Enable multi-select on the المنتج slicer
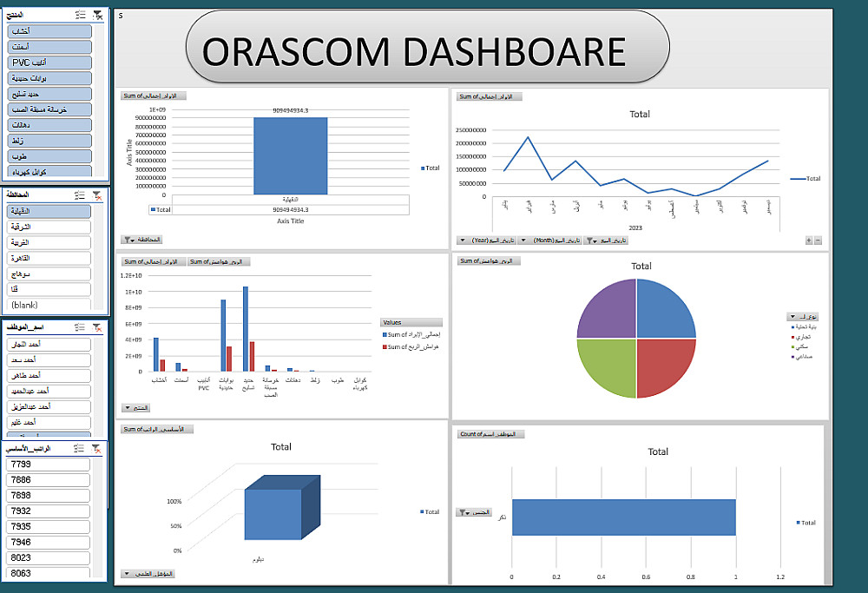The image size is (868, 593). coord(80,15)
